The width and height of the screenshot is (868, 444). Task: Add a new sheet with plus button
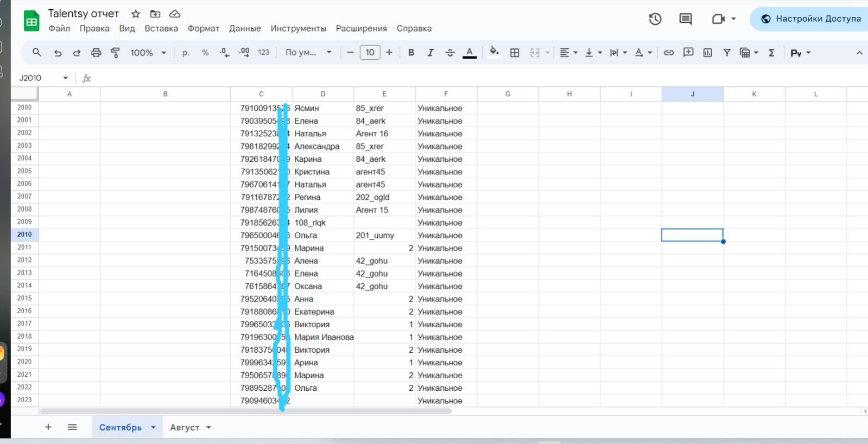coord(48,427)
